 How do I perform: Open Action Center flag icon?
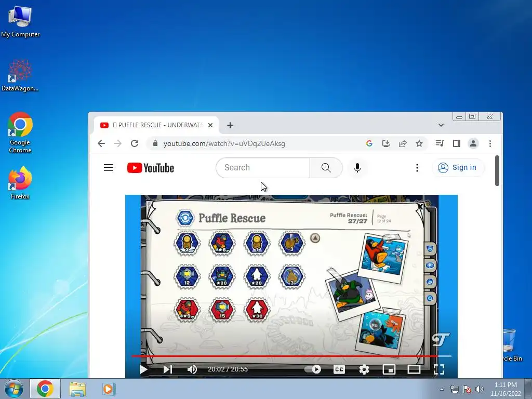click(467, 389)
